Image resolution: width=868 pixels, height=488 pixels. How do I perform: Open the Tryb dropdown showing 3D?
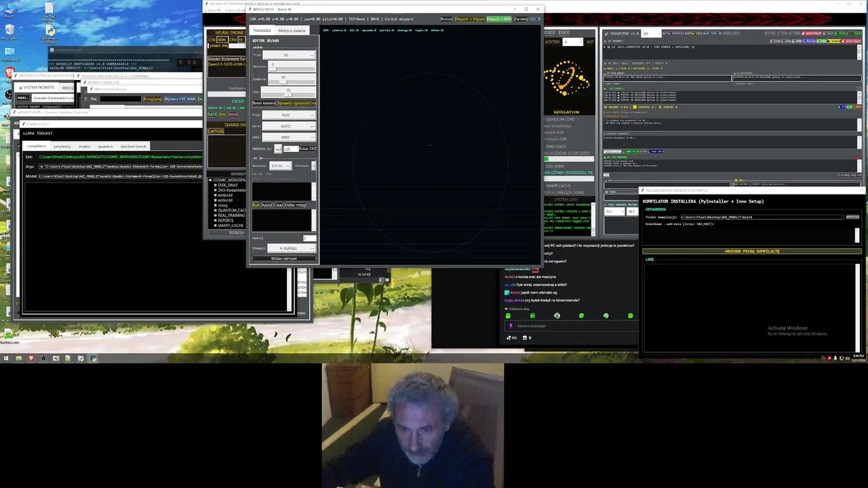click(x=289, y=55)
